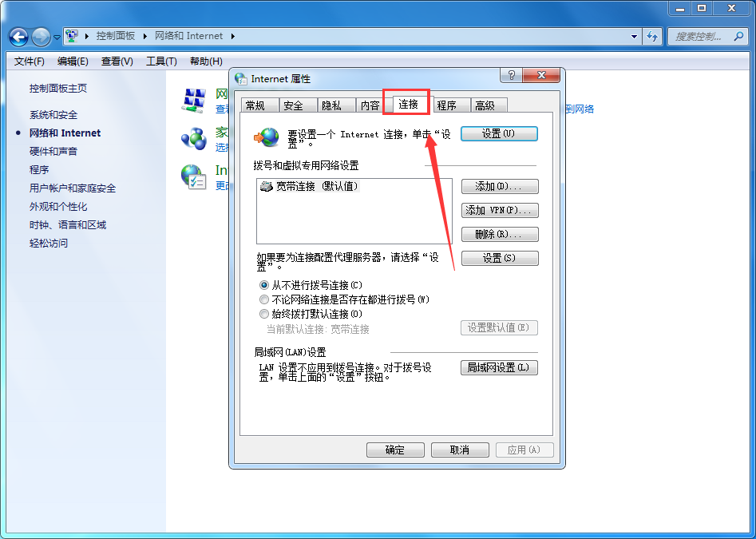Open 程序 category in sidebar
This screenshot has height=539, width=756.
[x=39, y=170]
